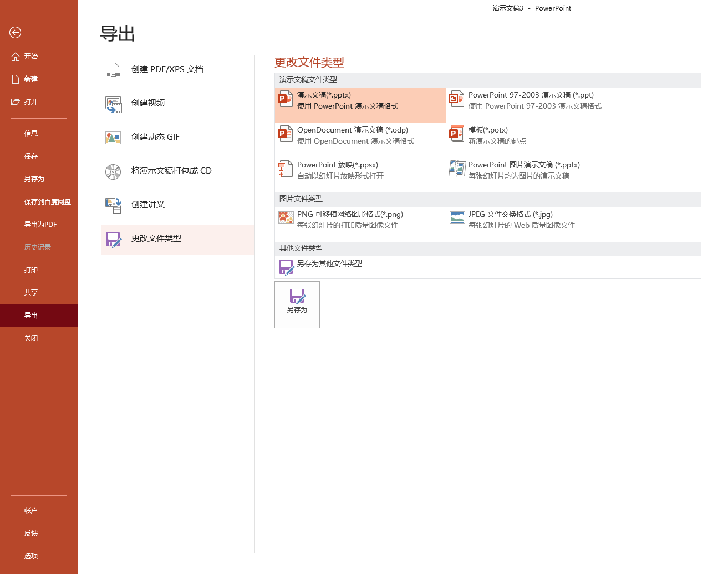This screenshot has width=728, height=574.
Task: Click the JPEG format icon
Action: (x=457, y=218)
